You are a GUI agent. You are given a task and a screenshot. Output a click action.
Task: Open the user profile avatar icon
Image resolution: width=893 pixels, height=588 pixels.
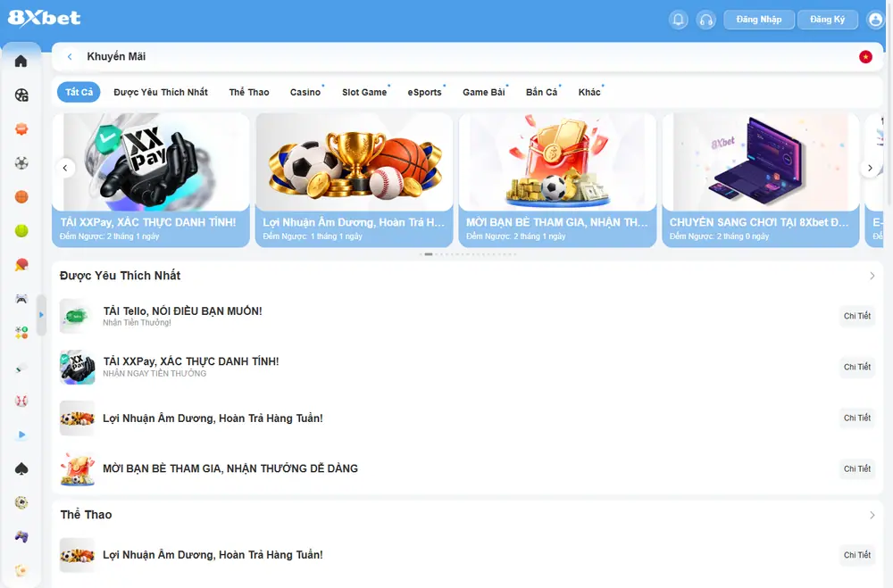tap(875, 20)
